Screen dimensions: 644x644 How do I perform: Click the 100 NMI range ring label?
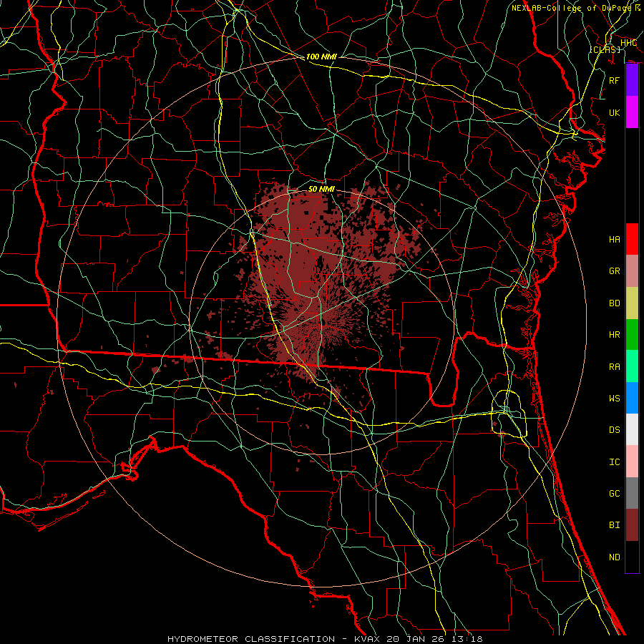coord(321,57)
